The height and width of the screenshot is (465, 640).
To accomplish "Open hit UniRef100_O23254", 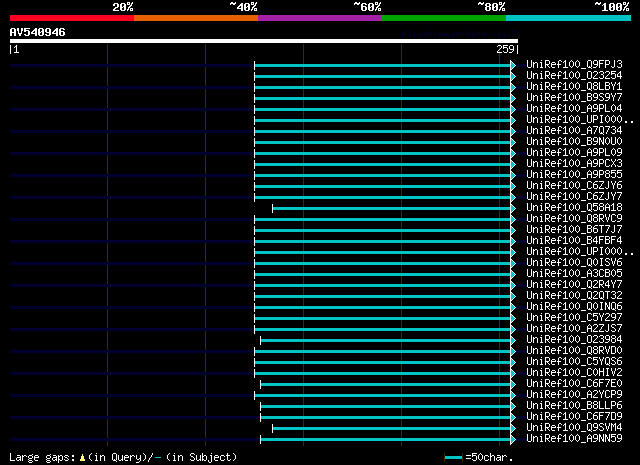I will tap(574, 76).
